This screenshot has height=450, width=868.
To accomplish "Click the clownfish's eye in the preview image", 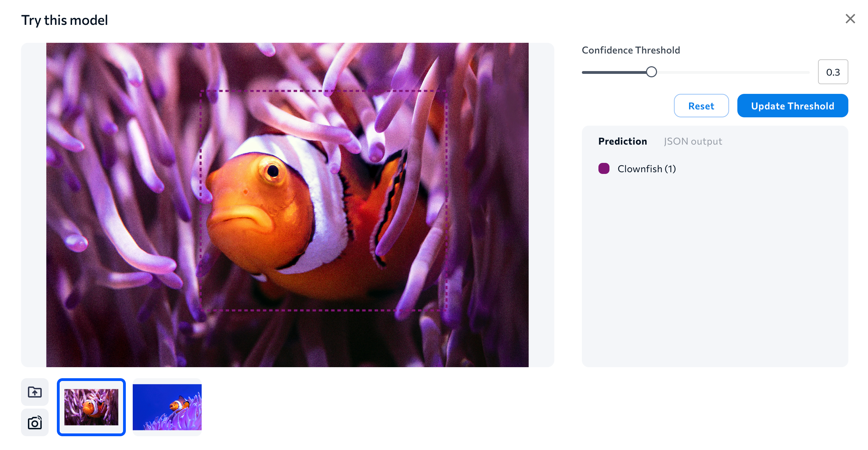I will point(273,171).
